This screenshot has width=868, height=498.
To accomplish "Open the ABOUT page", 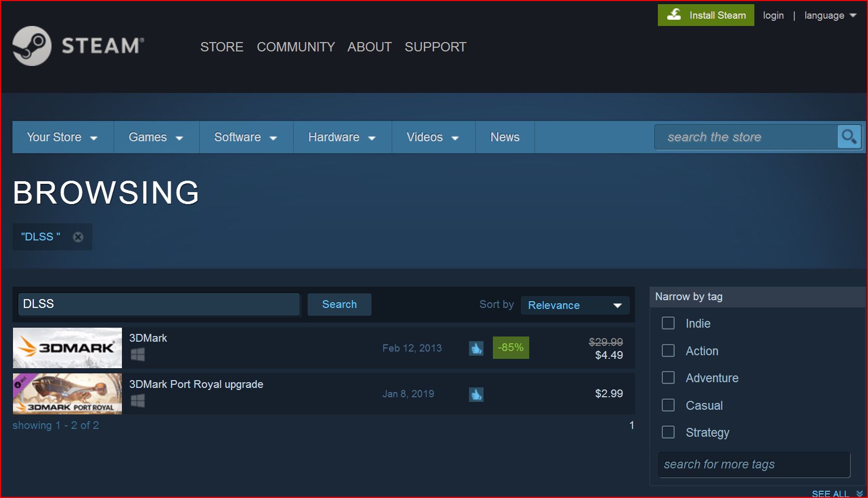I will click(x=369, y=47).
